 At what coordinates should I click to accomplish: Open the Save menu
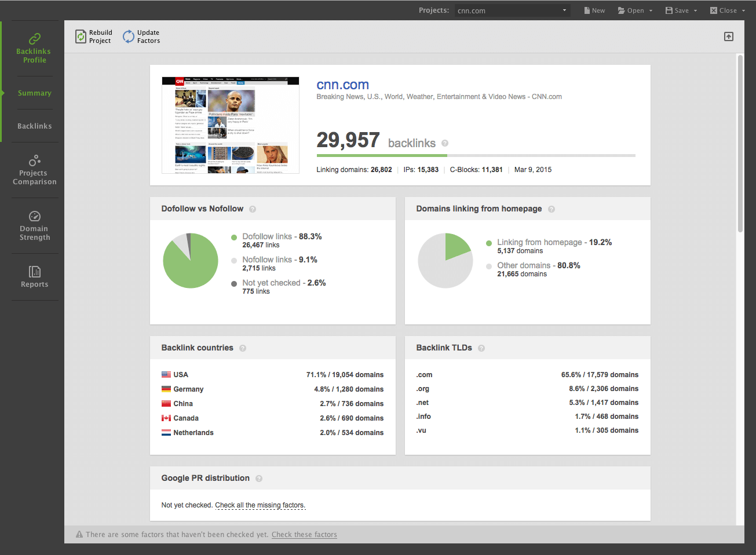coord(681,10)
